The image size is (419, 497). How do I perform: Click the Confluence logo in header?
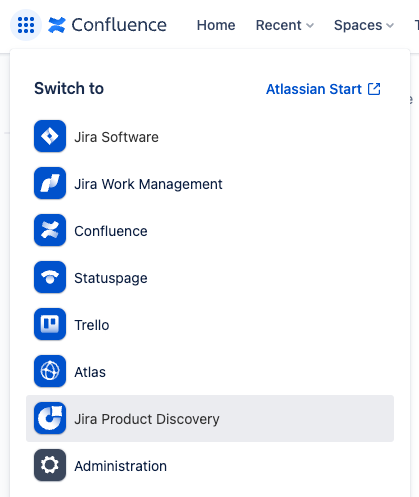[57, 25]
